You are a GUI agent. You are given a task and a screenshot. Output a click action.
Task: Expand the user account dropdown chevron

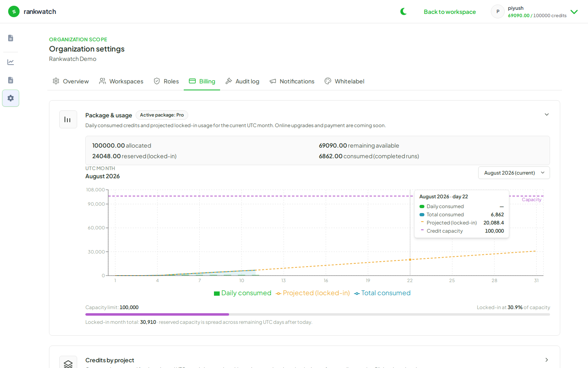coord(574,12)
